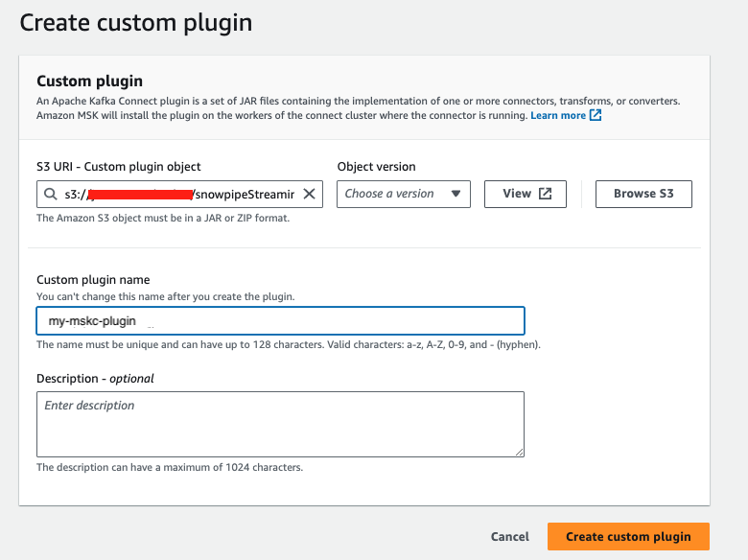
Task: Grab the Description textarea resize handle
Action: coord(519,451)
